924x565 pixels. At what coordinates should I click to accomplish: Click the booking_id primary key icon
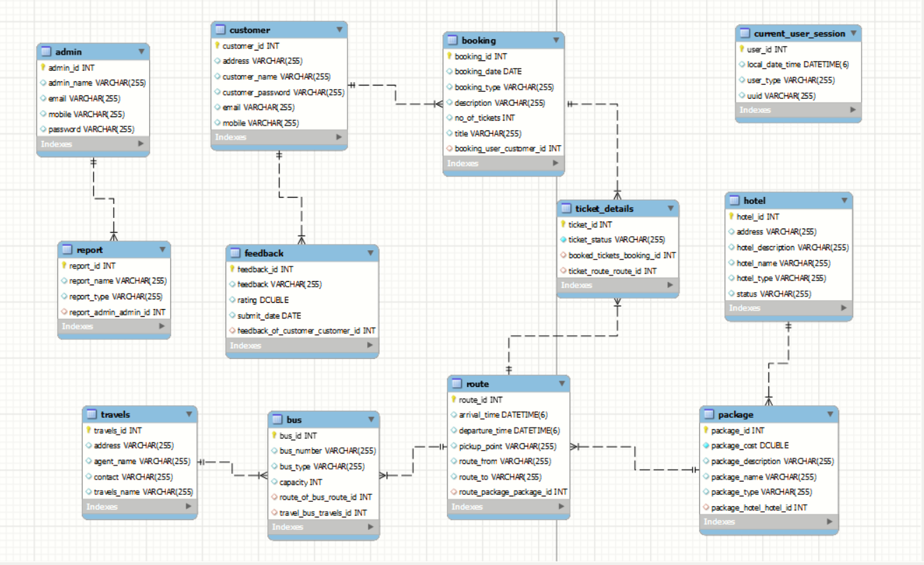point(449,56)
